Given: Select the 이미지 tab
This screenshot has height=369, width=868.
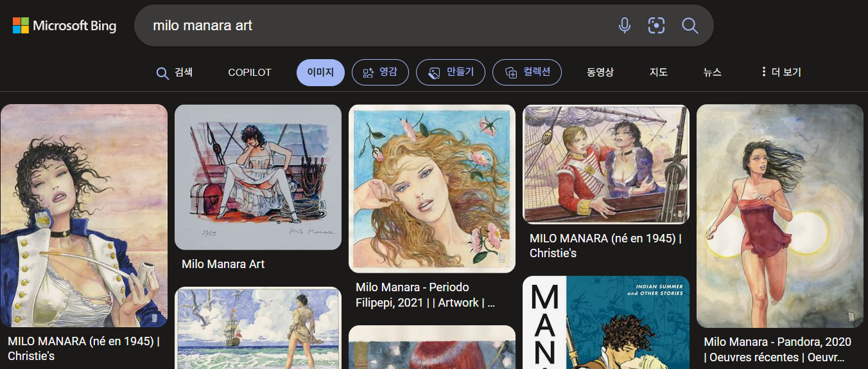Looking at the screenshot, I should click(320, 73).
